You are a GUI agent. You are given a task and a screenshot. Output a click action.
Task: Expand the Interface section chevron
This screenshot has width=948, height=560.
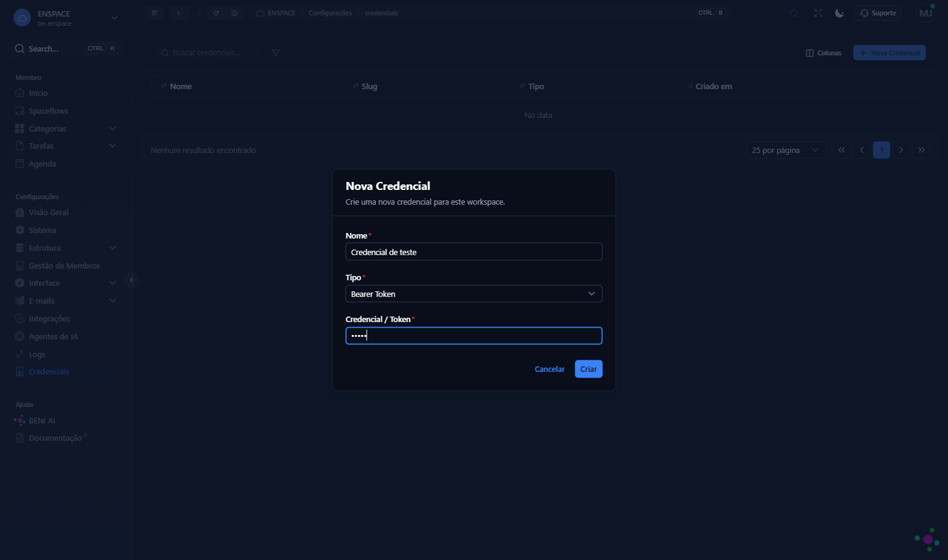tap(113, 283)
